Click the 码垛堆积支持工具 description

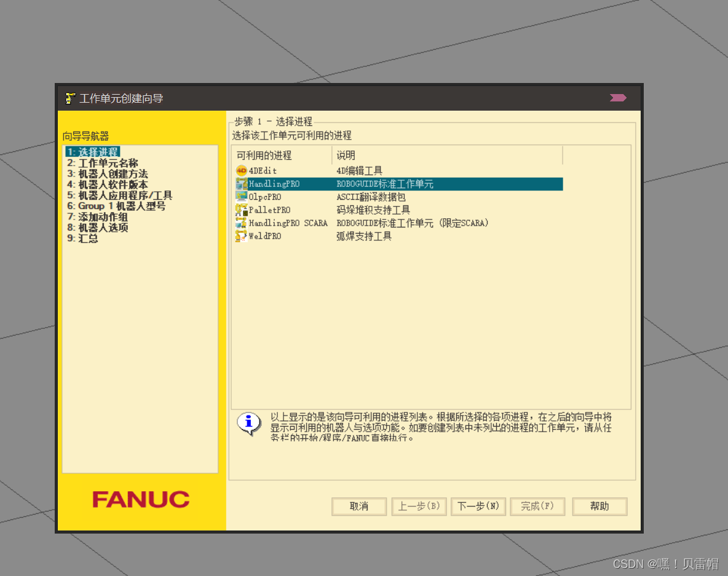tap(373, 210)
